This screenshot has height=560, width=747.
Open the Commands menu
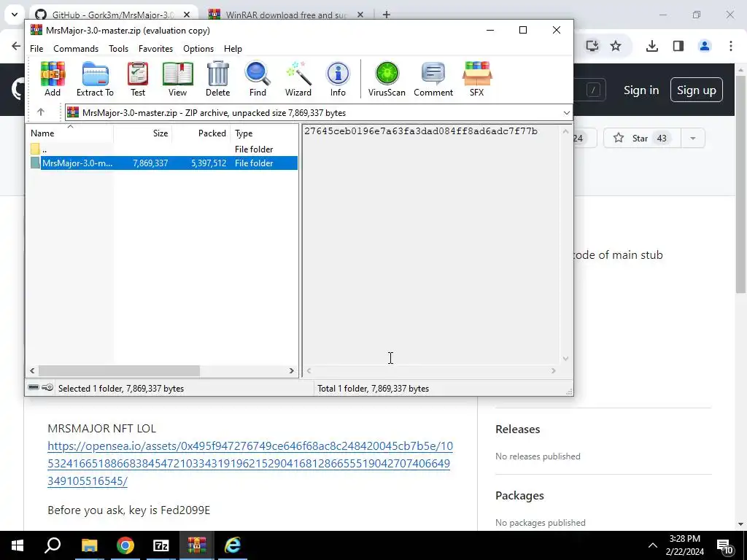[76, 49]
